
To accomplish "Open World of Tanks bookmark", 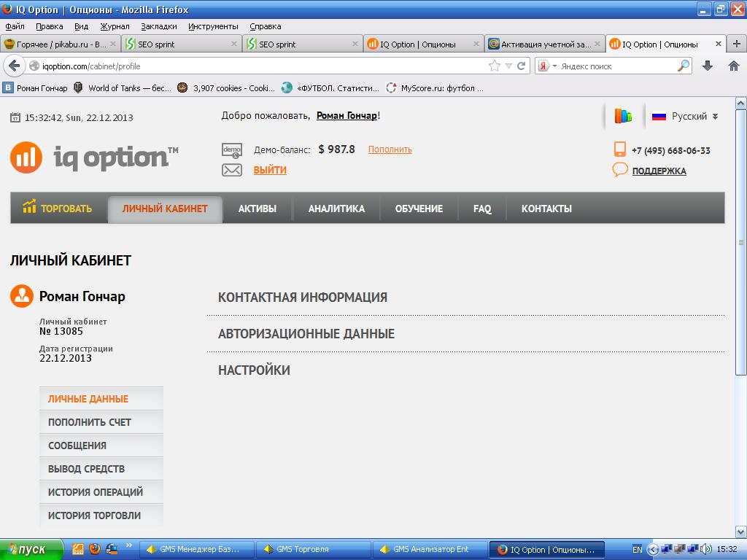I will [x=123, y=87].
